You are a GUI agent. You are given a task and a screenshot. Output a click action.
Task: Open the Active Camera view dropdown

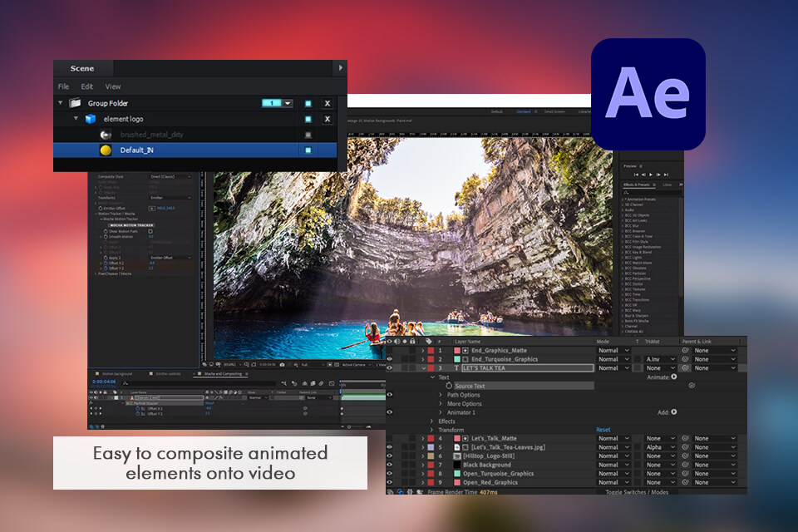357,365
